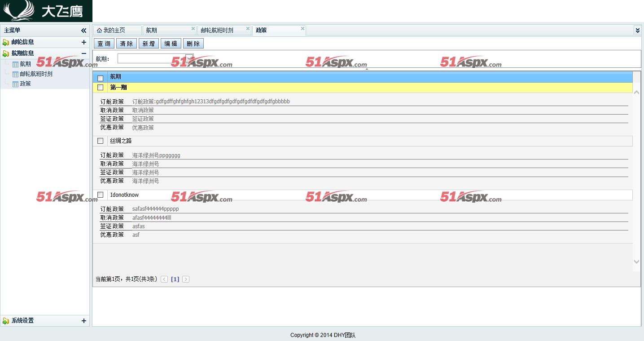Click the grid scroll down arrow
The image size is (644, 341).
636,261
